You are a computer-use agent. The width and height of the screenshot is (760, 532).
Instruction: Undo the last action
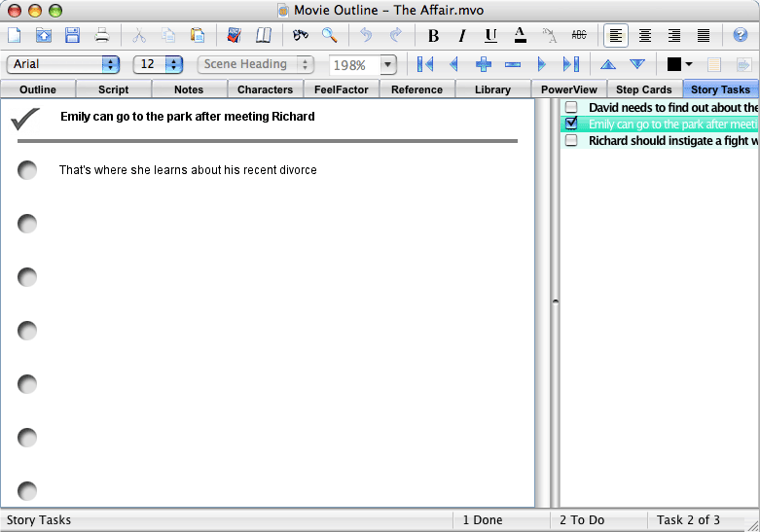[367, 35]
